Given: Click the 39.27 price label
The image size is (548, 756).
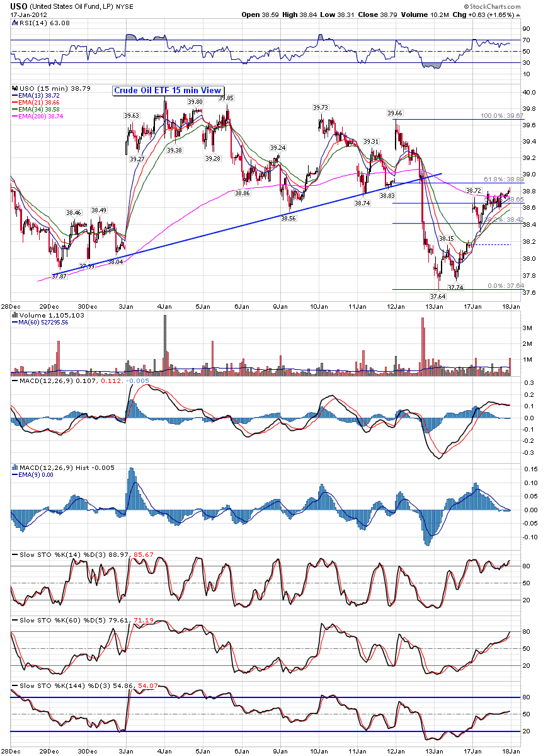Looking at the screenshot, I should coord(137,160).
